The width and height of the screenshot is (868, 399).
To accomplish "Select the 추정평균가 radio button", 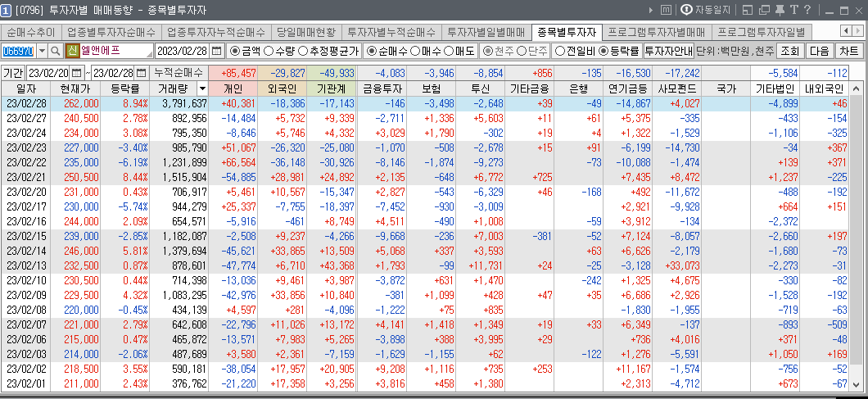I will (303, 51).
